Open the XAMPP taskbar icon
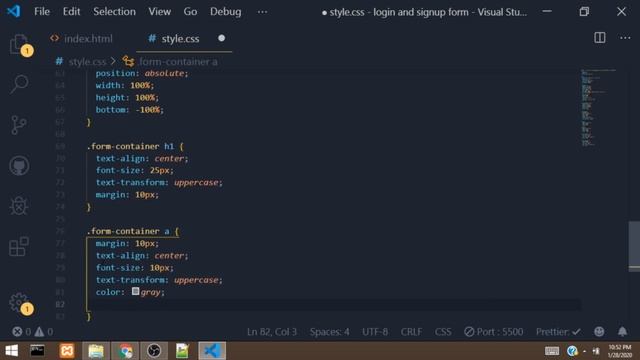640x360 pixels. pos(67,351)
